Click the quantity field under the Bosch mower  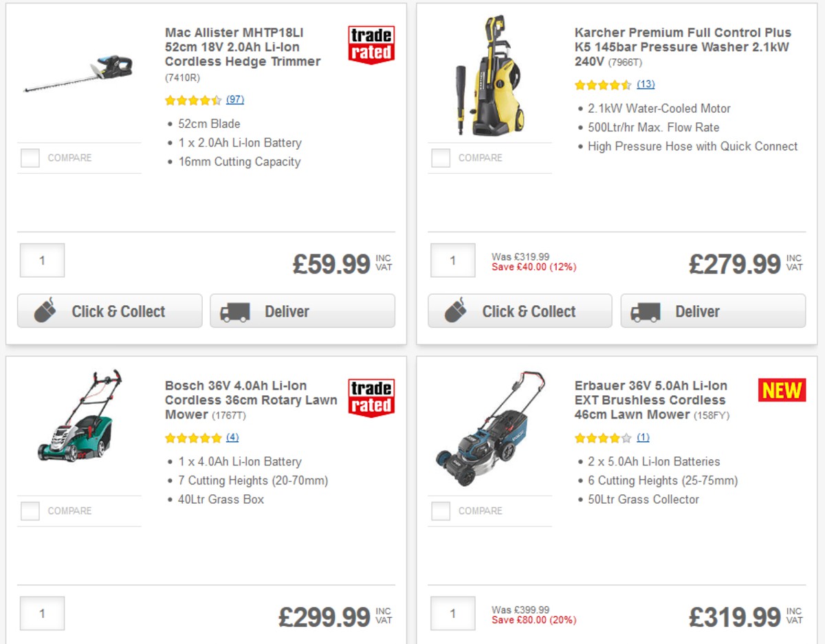[x=42, y=612]
